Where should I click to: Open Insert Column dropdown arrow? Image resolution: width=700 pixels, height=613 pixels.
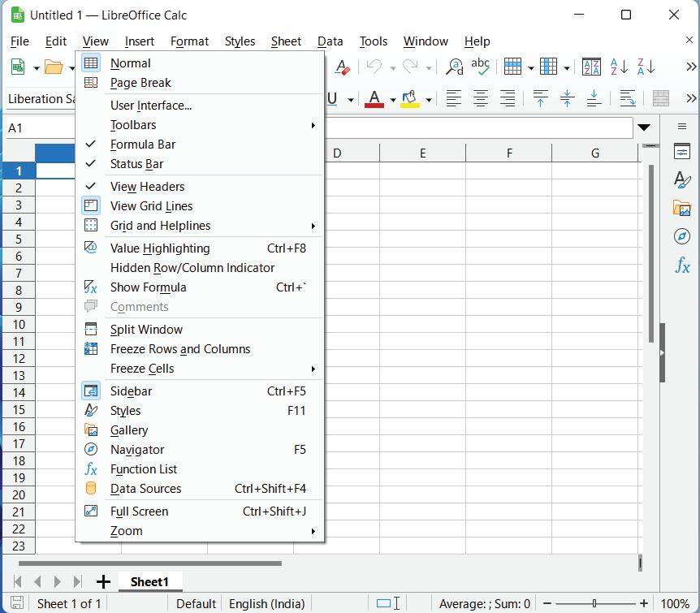tap(567, 68)
